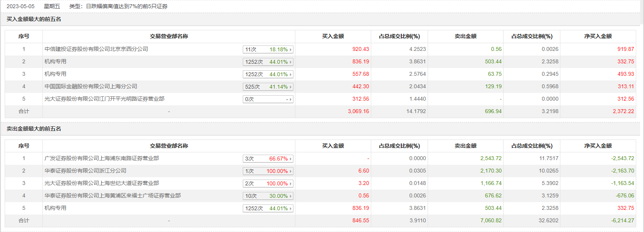Expand the 10次 30.00% stats box
The image size is (644, 232).
(268, 196)
